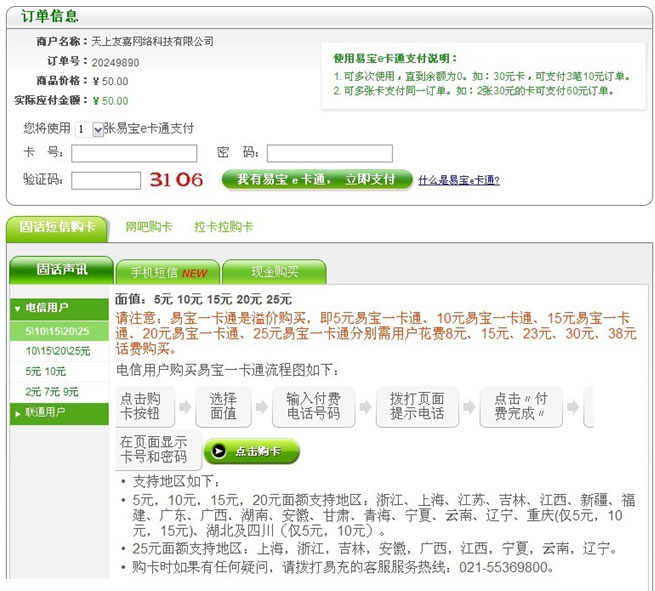
Task: Select the 5元 10元 sidebar option
Action: tap(59, 371)
